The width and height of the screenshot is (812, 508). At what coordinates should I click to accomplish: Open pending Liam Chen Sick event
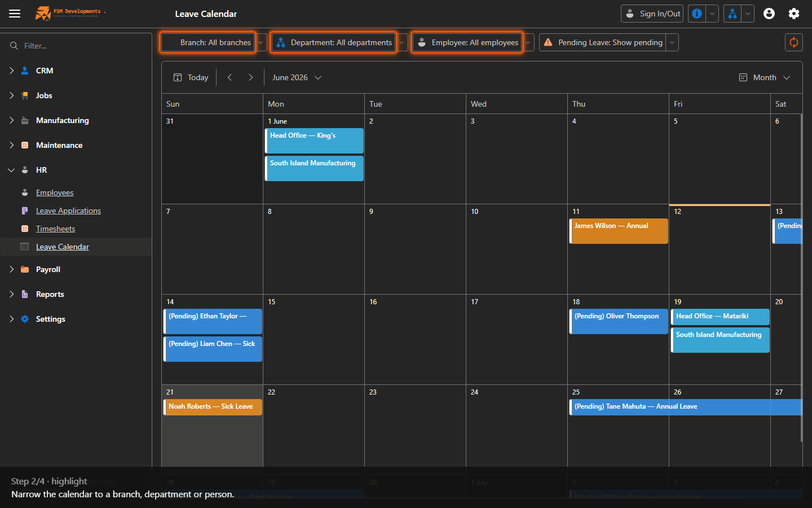point(213,349)
